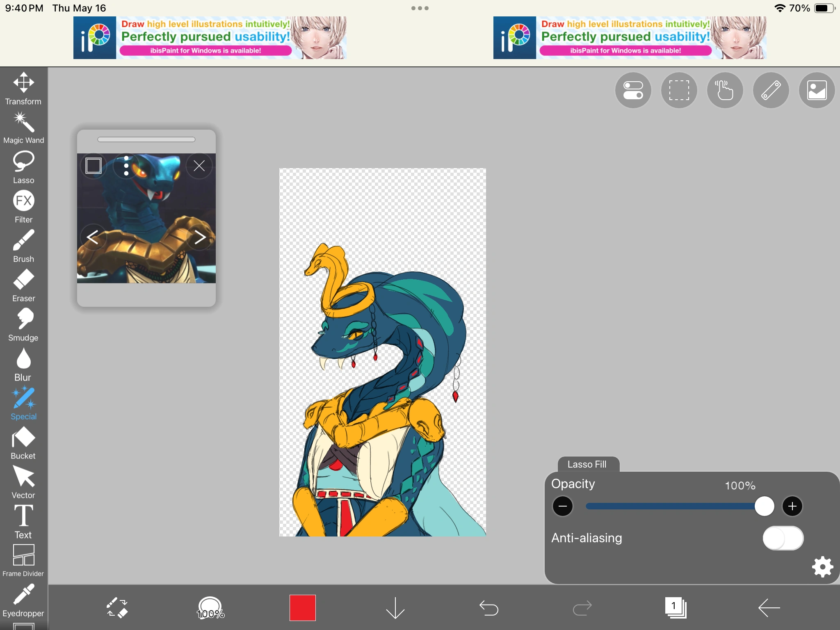Toggle the Anti-aliasing switch
Screen dimensions: 840x630
pyautogui.click(x=783, y=538)
